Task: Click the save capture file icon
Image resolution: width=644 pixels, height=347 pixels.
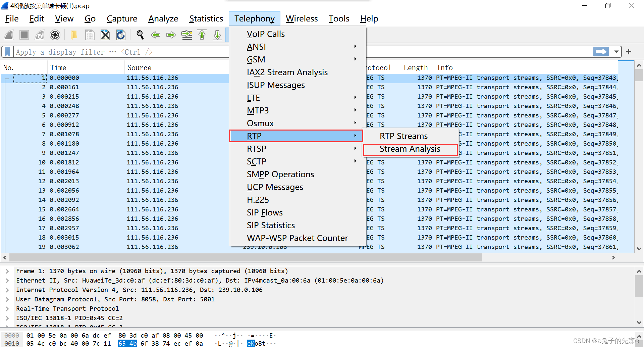Action: (90, 35)
